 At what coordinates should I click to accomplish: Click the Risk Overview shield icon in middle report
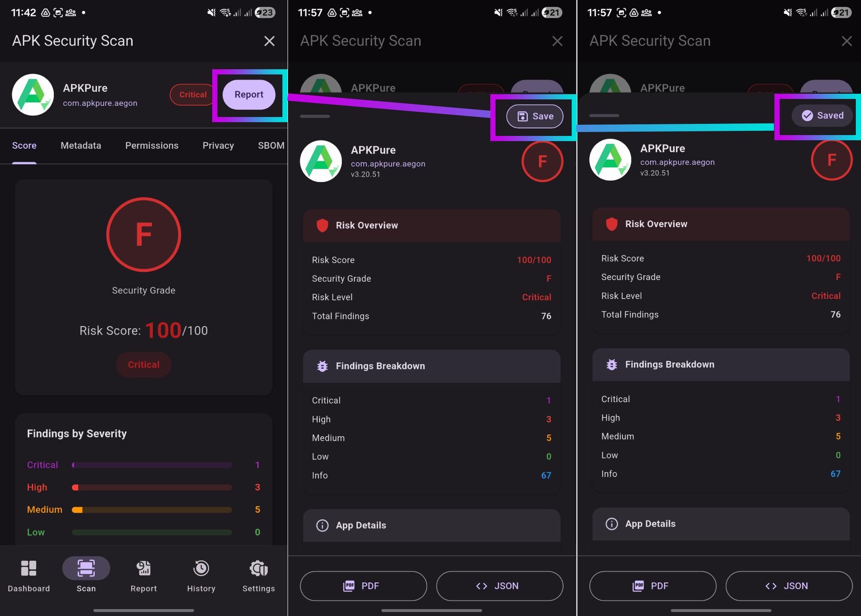coord(322,225)
